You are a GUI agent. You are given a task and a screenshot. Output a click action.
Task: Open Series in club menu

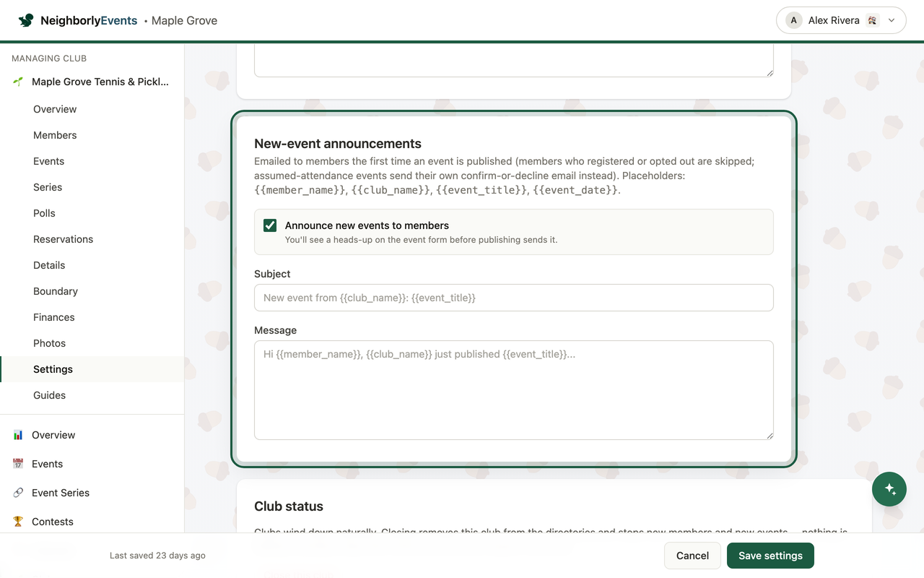point(48,187)
